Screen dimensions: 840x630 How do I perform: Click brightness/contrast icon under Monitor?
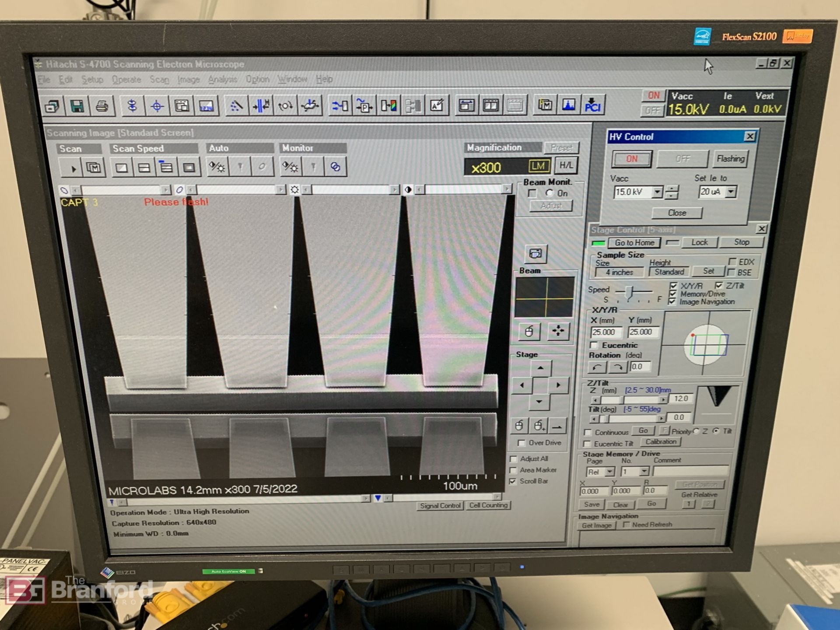pos(290,167)
